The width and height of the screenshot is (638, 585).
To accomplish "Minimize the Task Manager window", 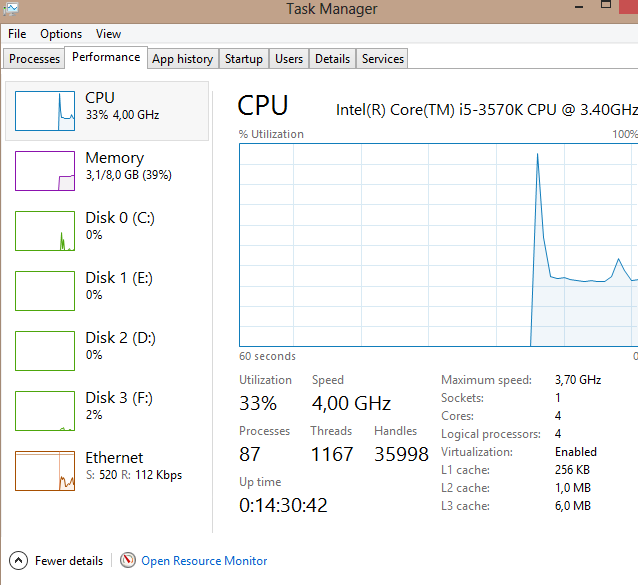I will coord(579,7).
